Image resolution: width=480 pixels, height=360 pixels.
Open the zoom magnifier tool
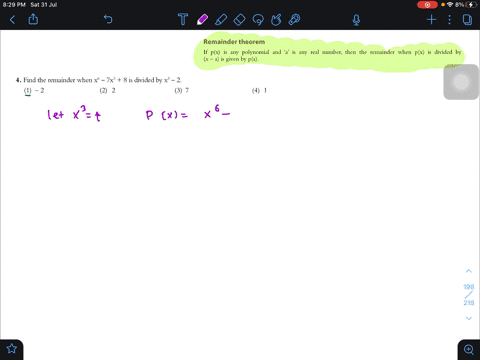coord(469,349)
